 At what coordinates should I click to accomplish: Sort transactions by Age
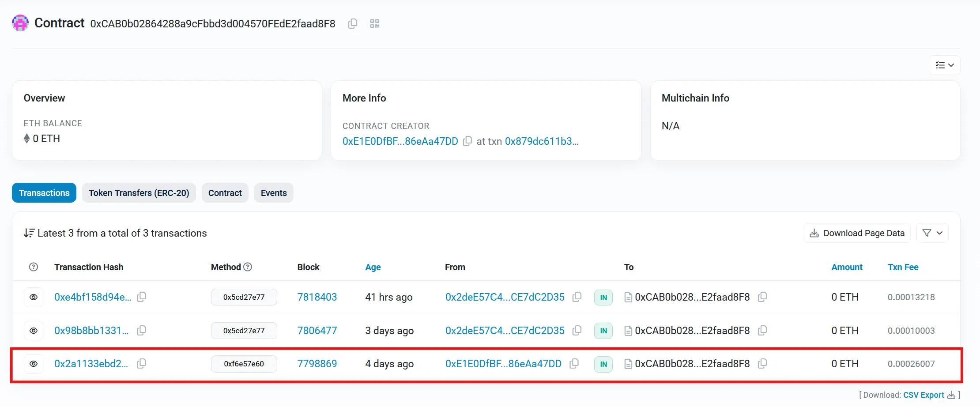click(373, 267)
